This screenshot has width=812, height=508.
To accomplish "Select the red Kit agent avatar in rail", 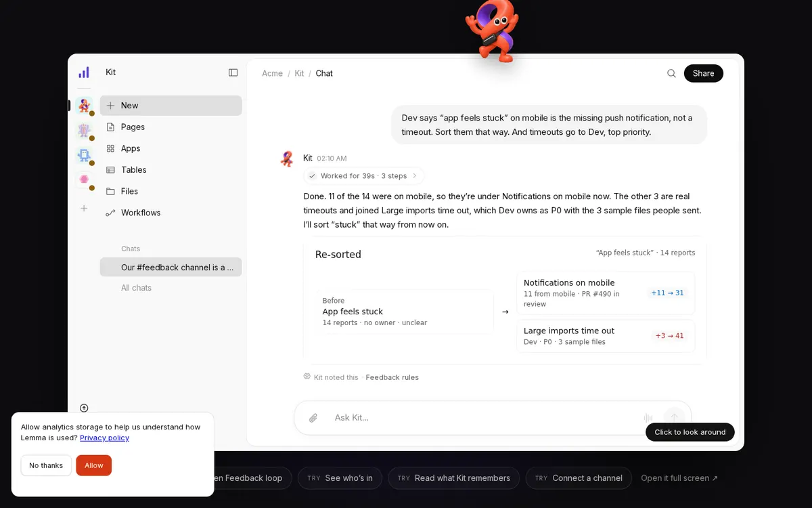I will pos(84,106).
